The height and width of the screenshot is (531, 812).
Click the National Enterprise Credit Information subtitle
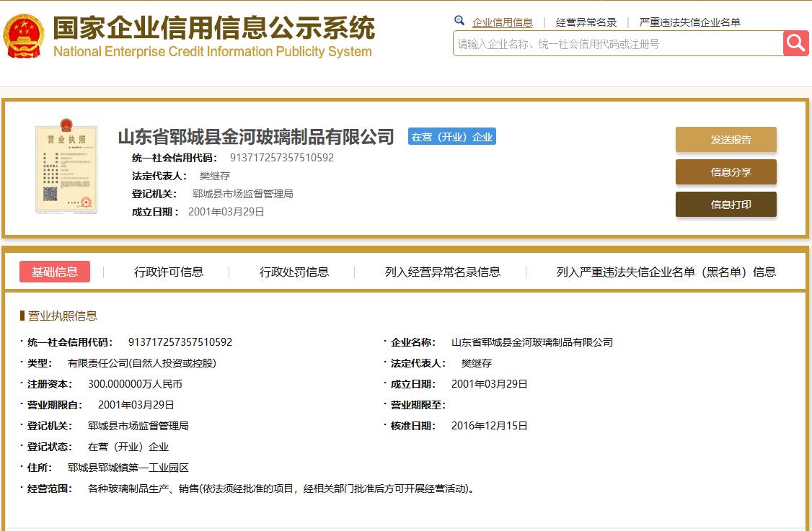pos(212,52)
